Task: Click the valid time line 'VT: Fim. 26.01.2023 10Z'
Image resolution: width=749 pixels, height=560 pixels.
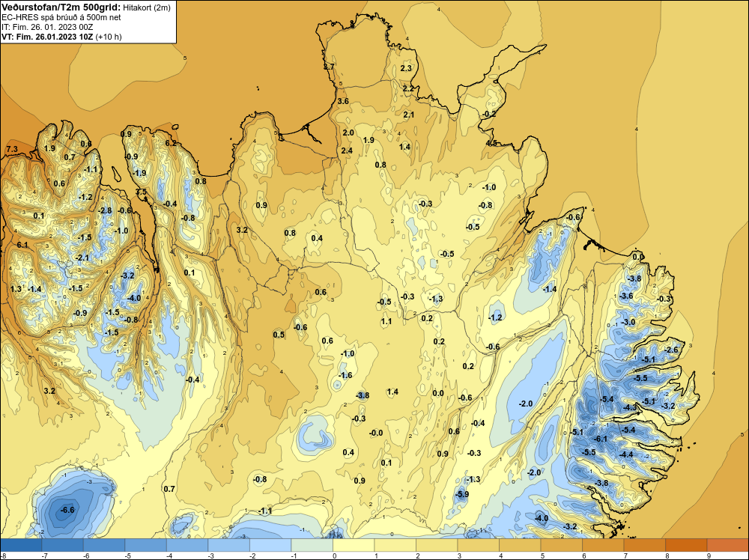Action: click(47, 37)
